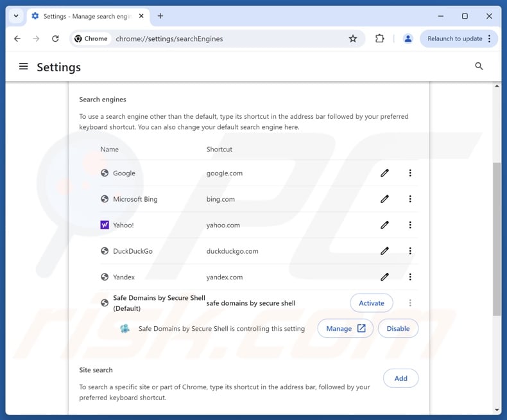Disable the Safe Domains extension
Viewport: 507px width, 420px height.
(398, 328)
